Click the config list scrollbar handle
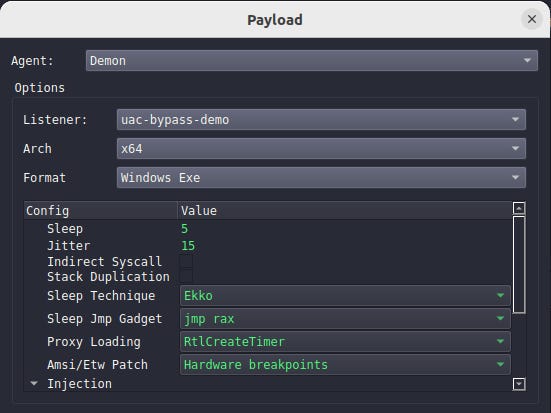The width and height of the screenshot is (551, 413). [519, 265]
